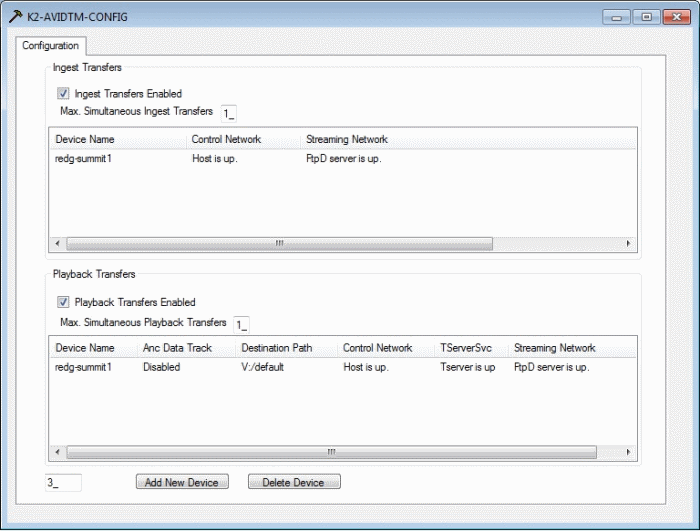The image size is (700, 531).
Task: Click the Ingest list horizontal scrollbar thumb
Action: tap(279, 244)
